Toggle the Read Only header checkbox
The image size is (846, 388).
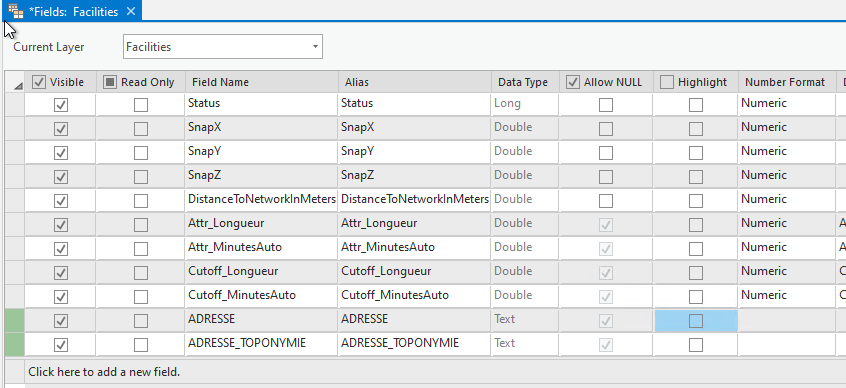(110, 82)
